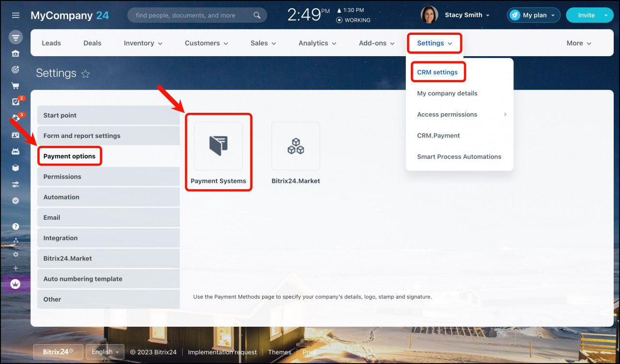
Task: Open the building icon in sidebar
Action: (x=15, y=53)
